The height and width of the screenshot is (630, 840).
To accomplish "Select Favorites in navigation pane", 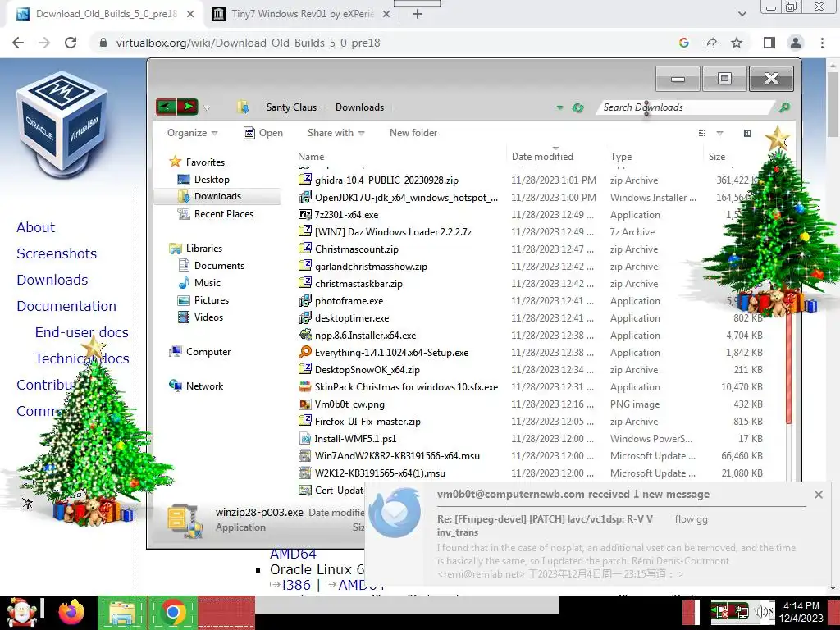I will click(197, 162).
